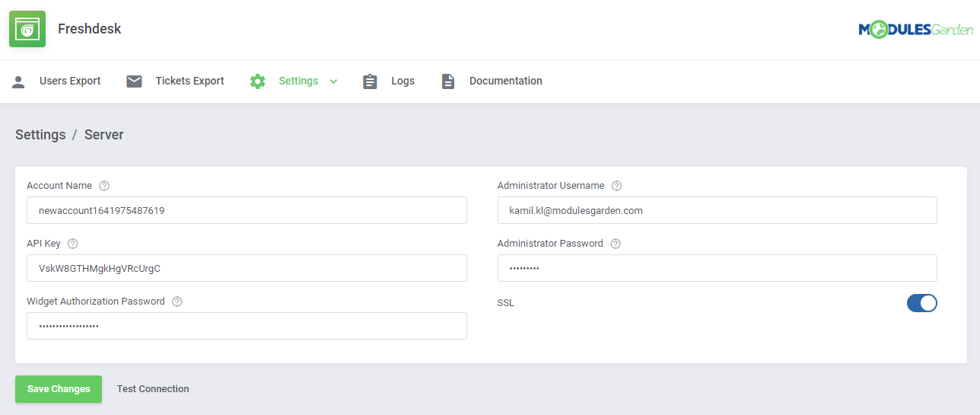Screen dimensions: 980x415
Task: Click the Settings gear icon
Action: click(x=258, y=81)
